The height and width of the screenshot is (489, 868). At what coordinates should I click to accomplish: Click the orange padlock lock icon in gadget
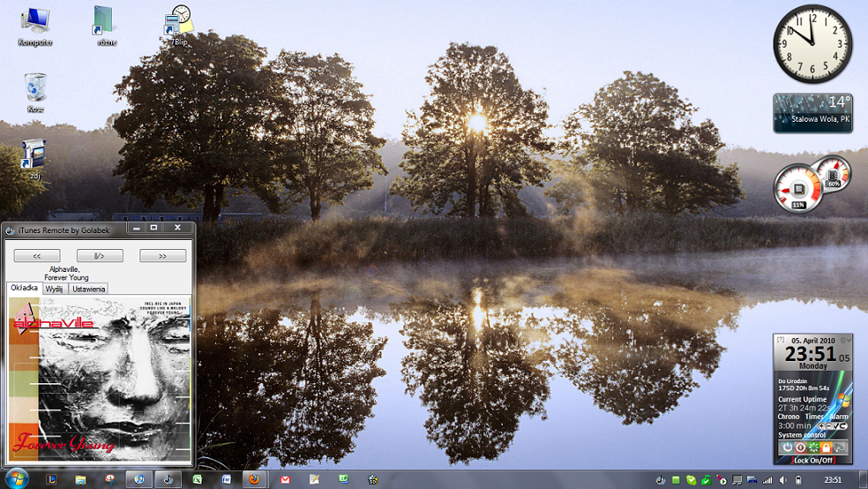click(826, 448)
